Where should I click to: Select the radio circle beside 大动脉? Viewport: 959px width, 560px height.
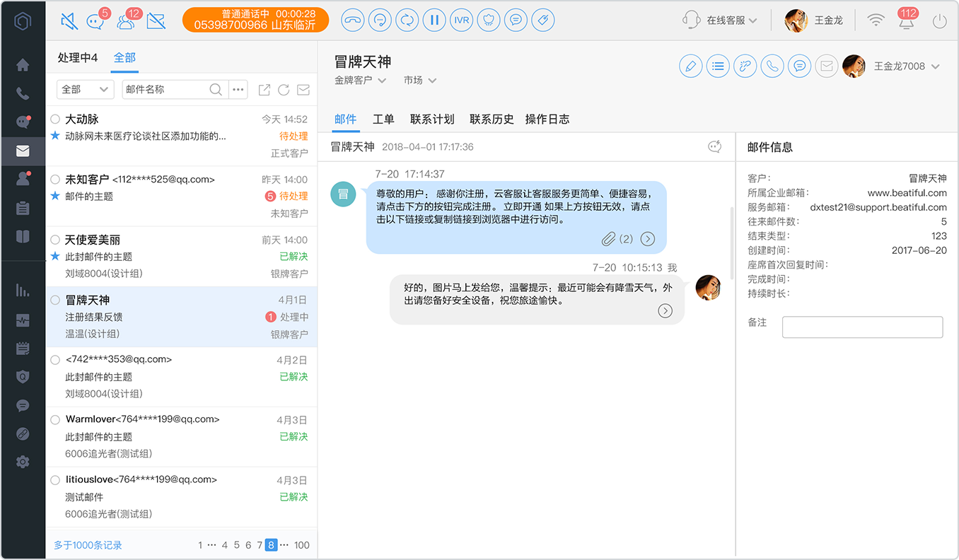pyautogui.click(x=55, y=119)
